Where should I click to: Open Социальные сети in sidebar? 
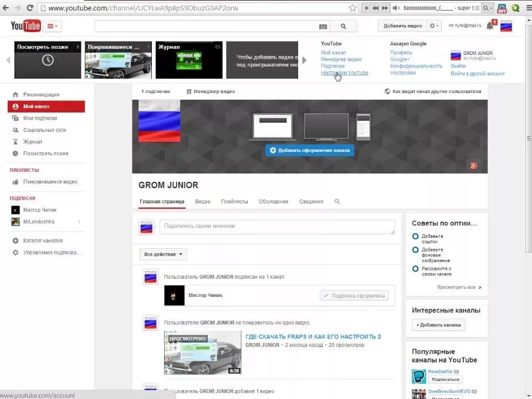pyautogui.click(x=46, y=130)
